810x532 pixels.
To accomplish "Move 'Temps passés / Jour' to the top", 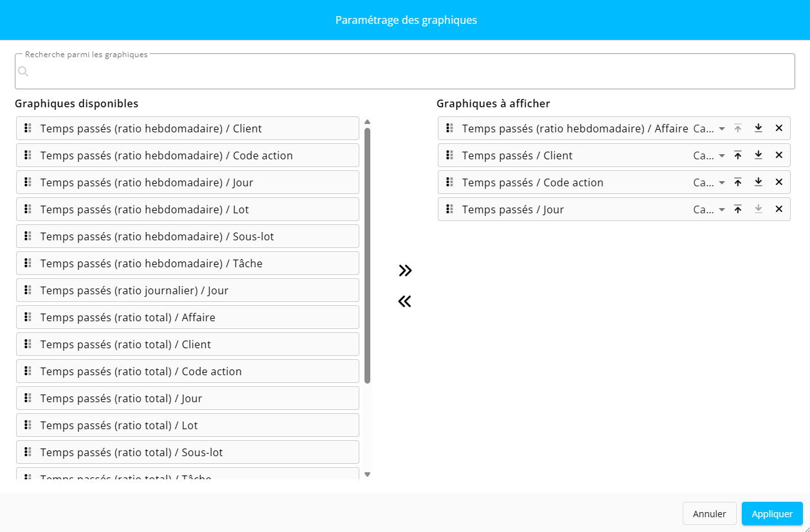I will pyautogui.click(x=738, y=209).
